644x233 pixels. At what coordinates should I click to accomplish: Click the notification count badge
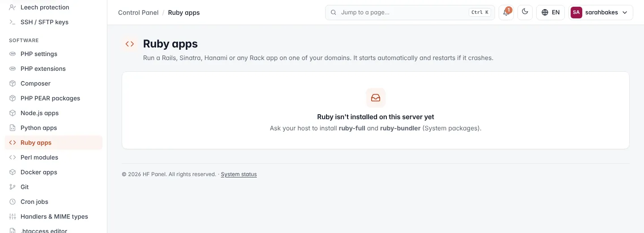pyautogui.click(x=509, y=9)
